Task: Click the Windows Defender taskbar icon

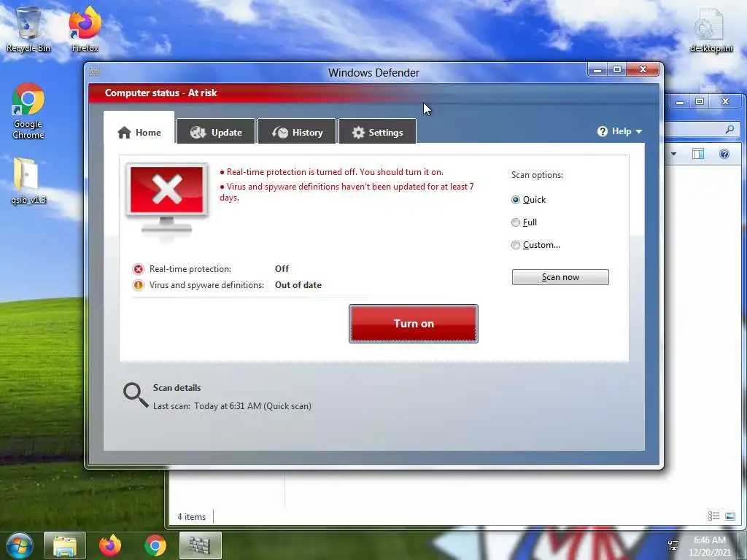Action: click(x=200, y=545)
